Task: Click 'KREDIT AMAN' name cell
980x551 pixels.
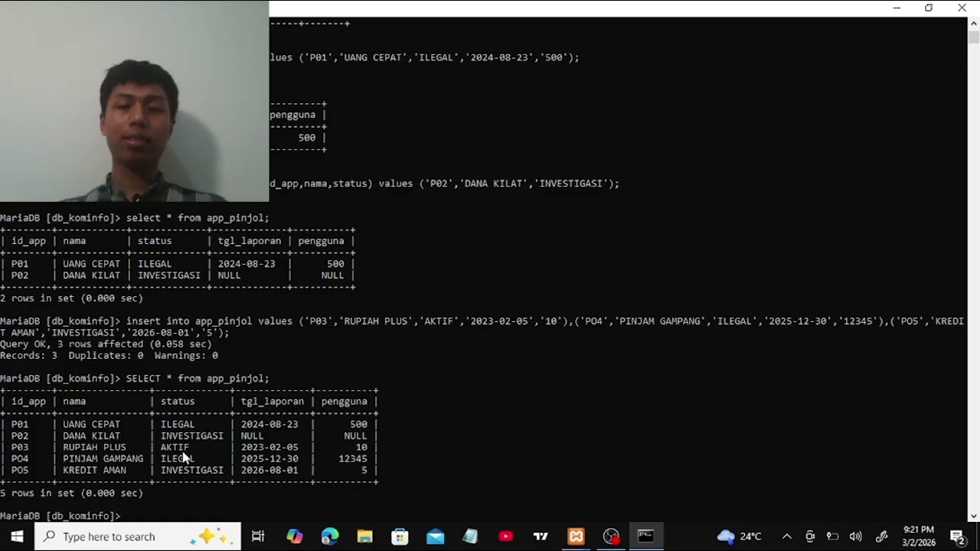Action: 94,470
